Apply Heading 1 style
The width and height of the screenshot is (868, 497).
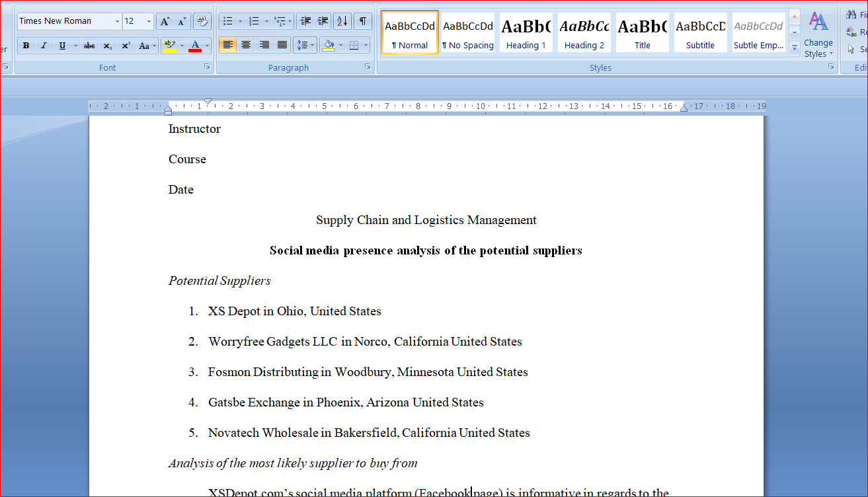tap(526, 32)
